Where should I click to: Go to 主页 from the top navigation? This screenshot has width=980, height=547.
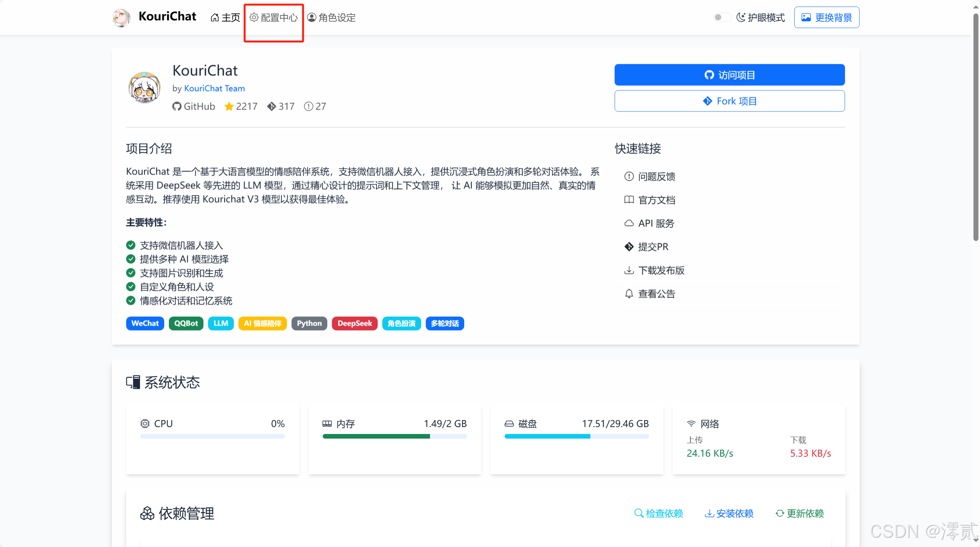coord(225,17)
